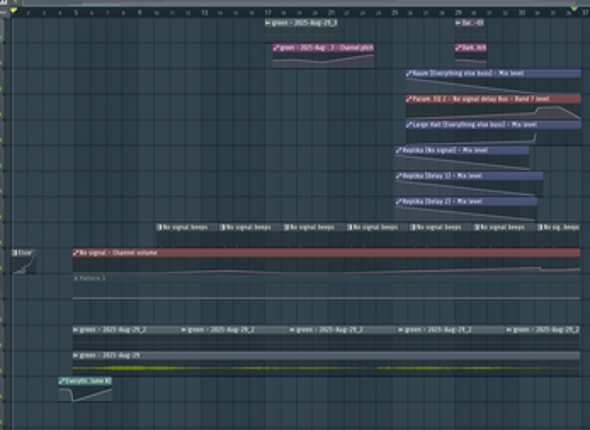The height and width of the screenshot is (430, 590).
Task: Select the first green - 2025-Aug-29_2 clip at bar 5
Action: 126,337
